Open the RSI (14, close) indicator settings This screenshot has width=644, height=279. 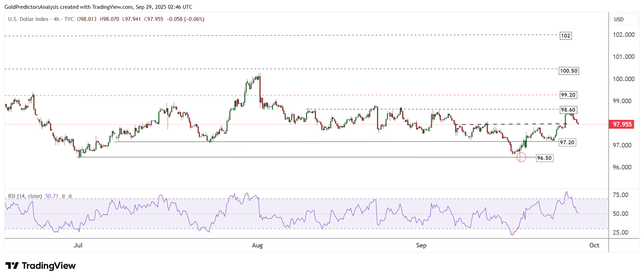(25, 196)
